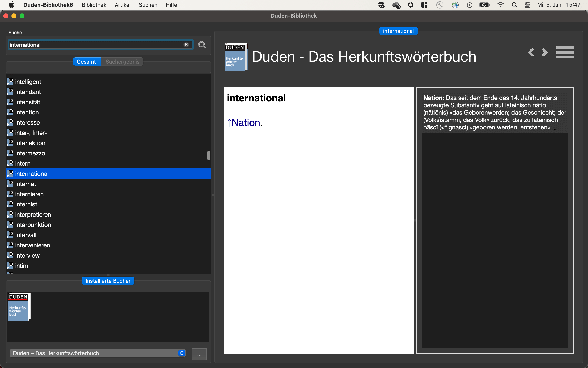Image resolution: width=588 pixels, height=368 pixels.
Task: Open the Duden-Bibliothek6 app menu
Action: coord(48,5)
